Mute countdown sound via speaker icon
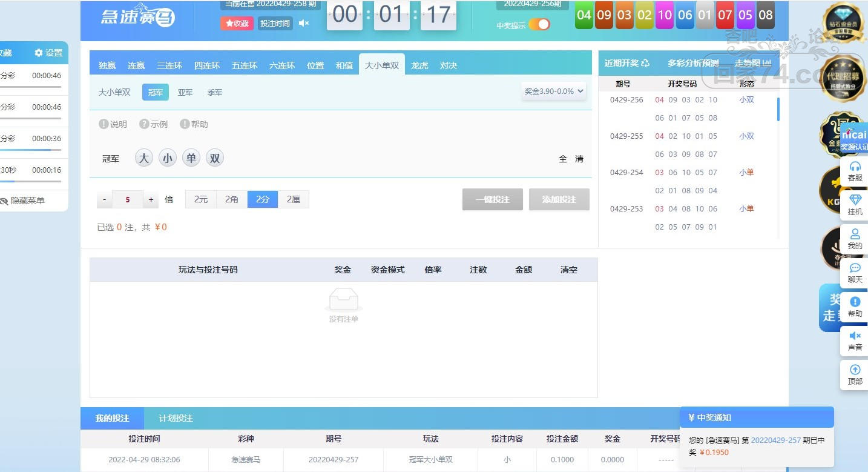Image resolution: width=868 pixels, height=472 pixels. 304,23
